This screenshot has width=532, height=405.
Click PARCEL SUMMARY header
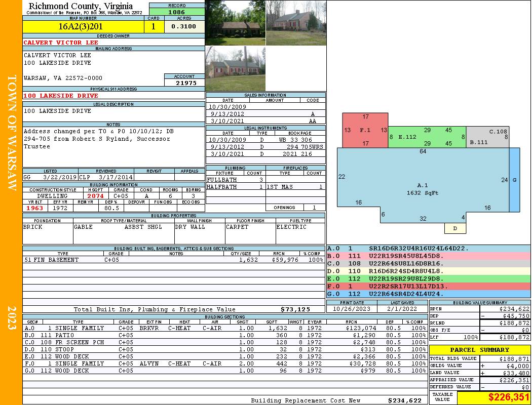[479, 350]
